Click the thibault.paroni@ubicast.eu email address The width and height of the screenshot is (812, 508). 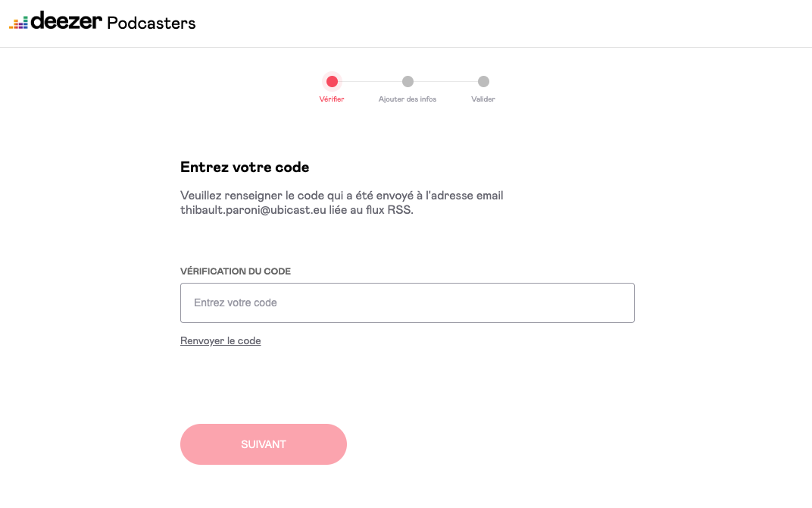253,210
